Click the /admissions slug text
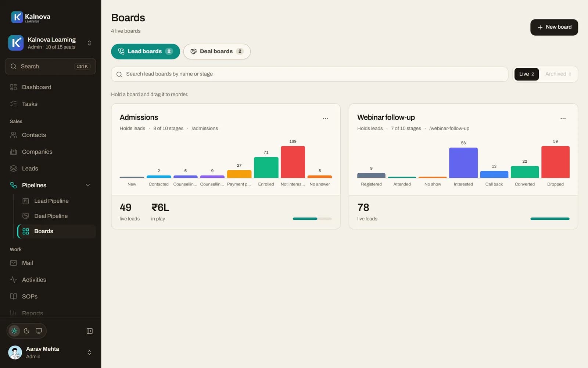 205,128
